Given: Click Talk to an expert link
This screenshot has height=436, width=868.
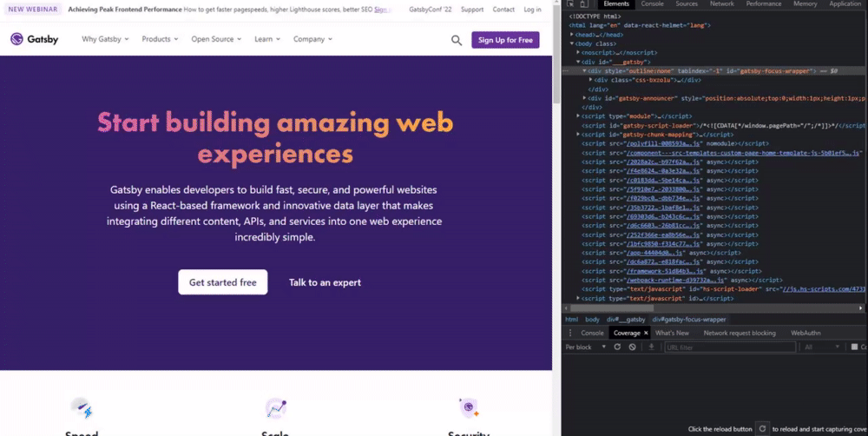Looking at the screenshot, I should pos(325,282).
